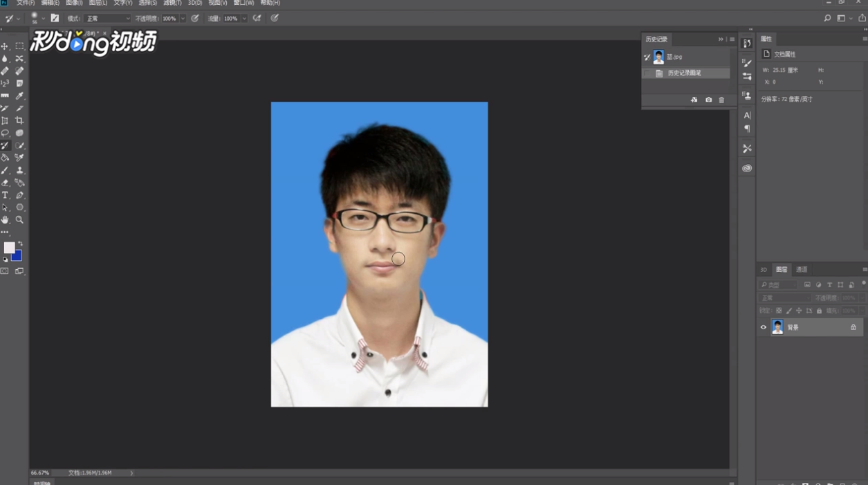This screenshot has width=868, height=485.
Task: Select the Hand tool
Action: pyautogui.click(x=5, y=220)
